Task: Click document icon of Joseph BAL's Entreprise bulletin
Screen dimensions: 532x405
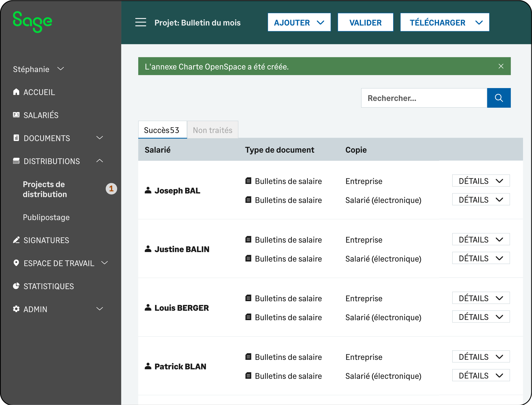Action: click(x=248, y=181)
